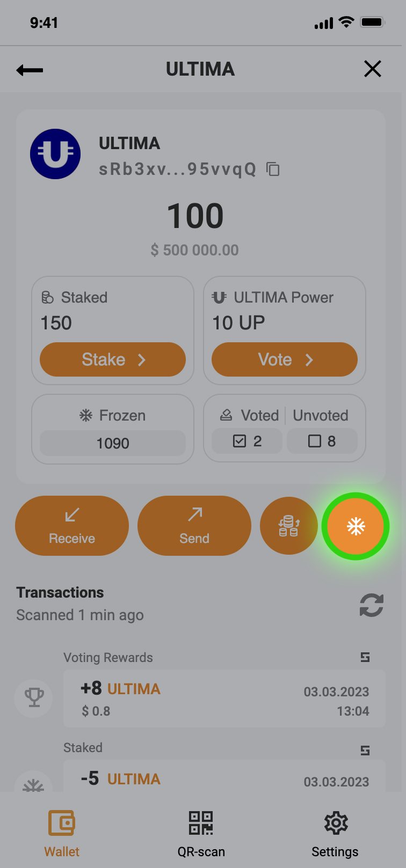Tap the highlighted freeze snowflake button
This screenshot has width=406, height=868.
point(356,526)
